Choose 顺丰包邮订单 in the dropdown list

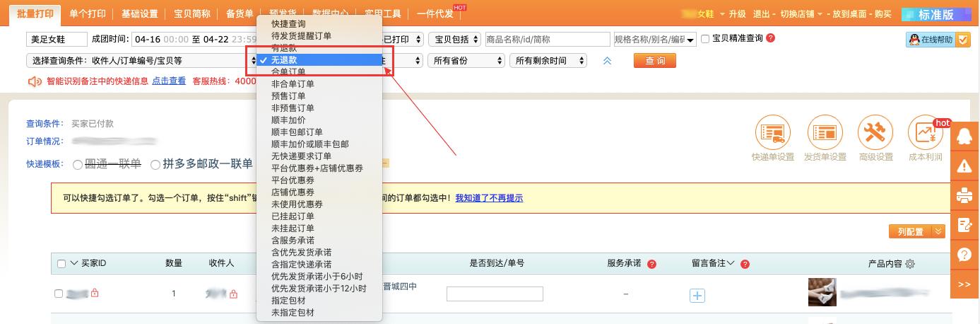tap(319, 132)
